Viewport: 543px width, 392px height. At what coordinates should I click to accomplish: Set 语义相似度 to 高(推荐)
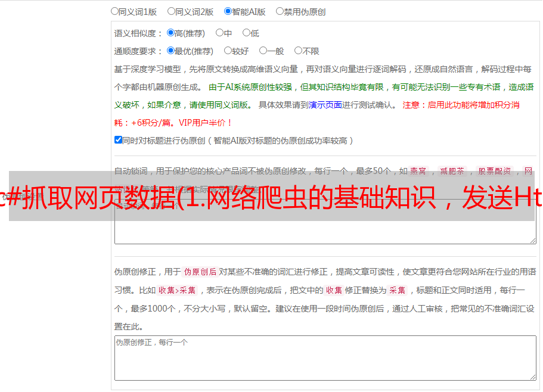click(170, 33)
